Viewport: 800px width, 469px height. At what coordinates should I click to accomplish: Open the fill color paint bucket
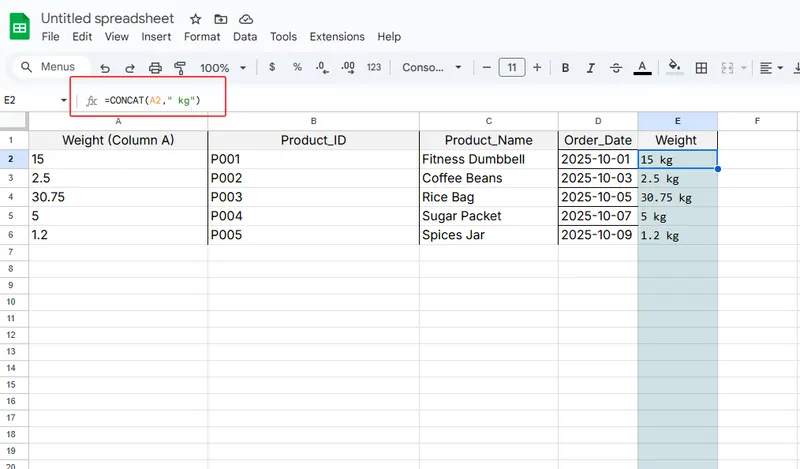[x=674, y=68]
